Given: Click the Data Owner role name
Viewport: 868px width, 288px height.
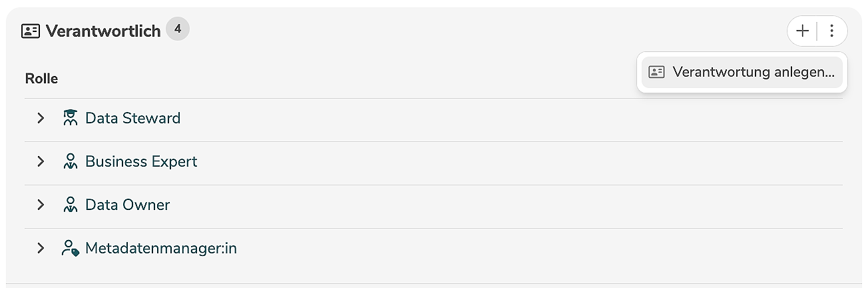Looking at the screenshot, I should tap(128, 205).
